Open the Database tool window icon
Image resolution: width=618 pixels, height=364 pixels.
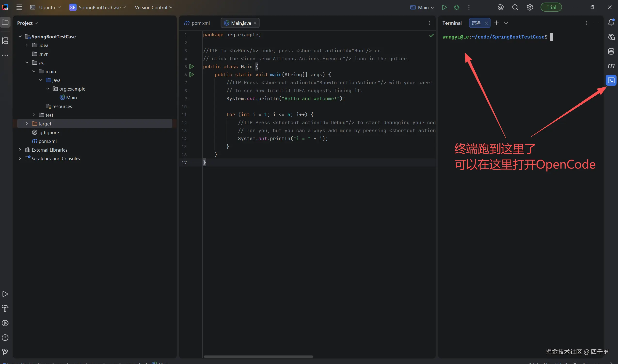[611, 51]
